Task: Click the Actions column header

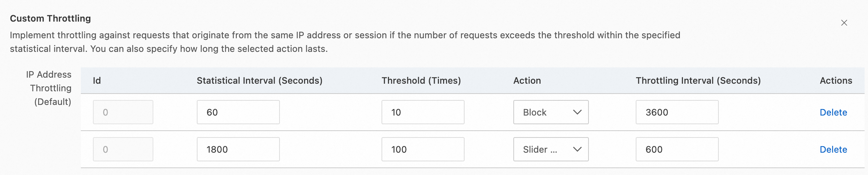Action: (x=836, y=81)
